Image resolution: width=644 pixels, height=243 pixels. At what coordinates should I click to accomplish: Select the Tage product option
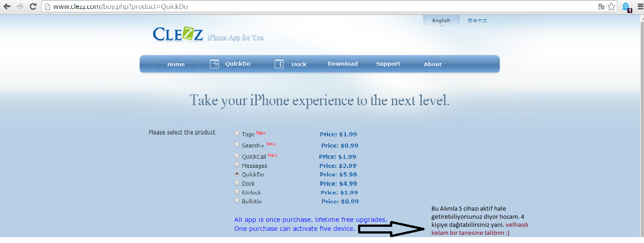coord(237,133)
